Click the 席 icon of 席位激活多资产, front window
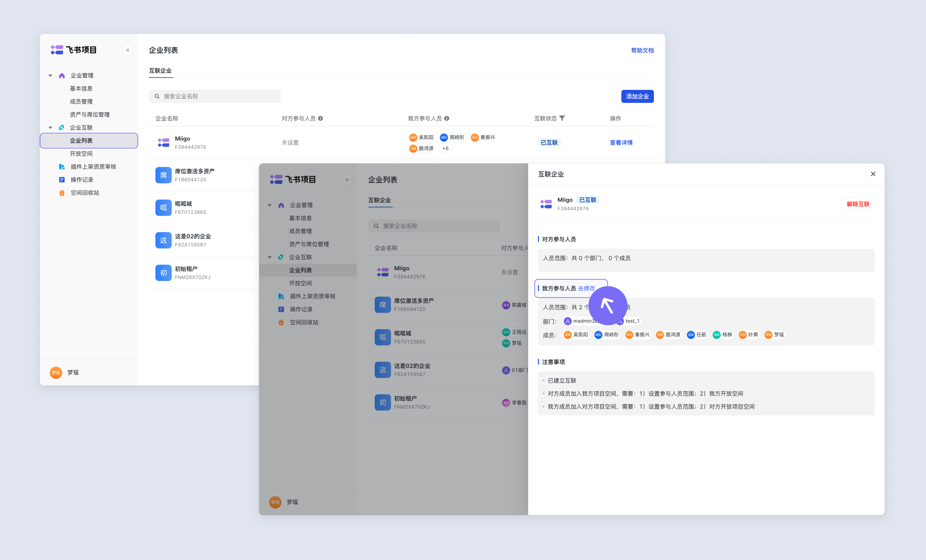The height and width of the screenshot is (560, 926). pyautogui.click(x=383, y=305)
